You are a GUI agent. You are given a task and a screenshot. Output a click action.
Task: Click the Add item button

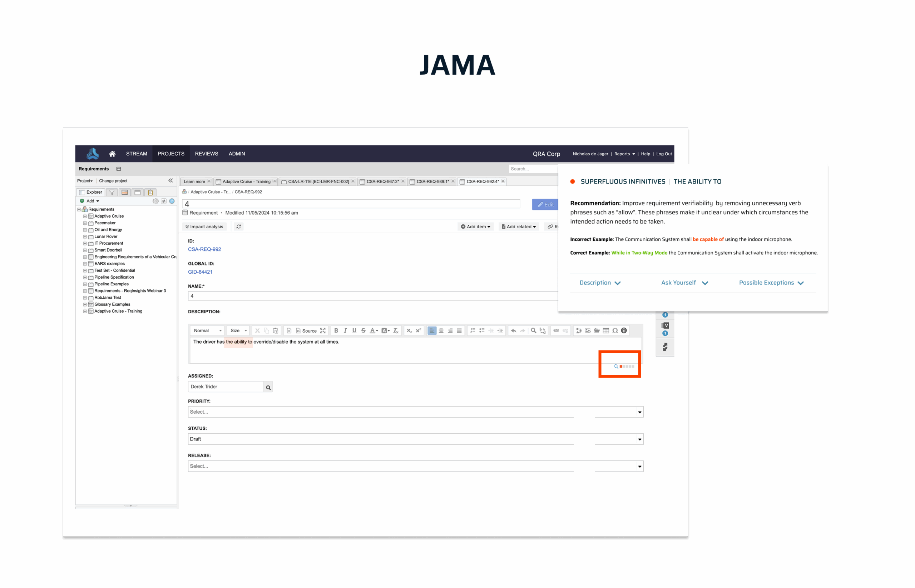(475, 227)
